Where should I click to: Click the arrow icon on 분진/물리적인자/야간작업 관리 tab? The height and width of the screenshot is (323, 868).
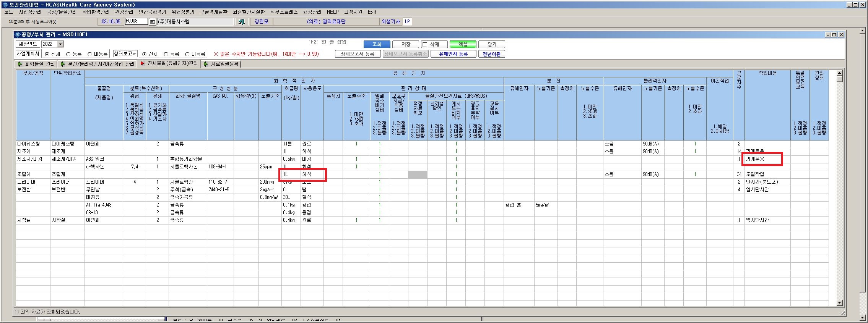pyautogui.click(x=63, y=64)
